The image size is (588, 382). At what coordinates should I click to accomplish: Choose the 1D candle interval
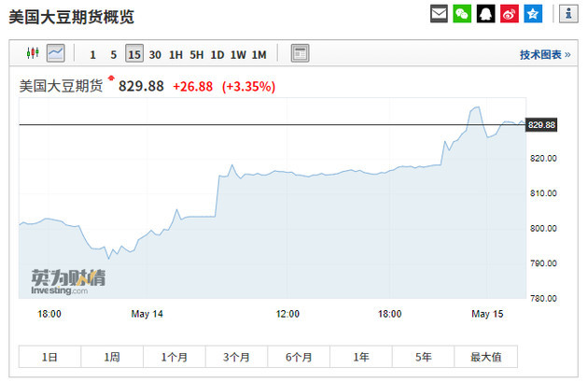pos(217,54)
